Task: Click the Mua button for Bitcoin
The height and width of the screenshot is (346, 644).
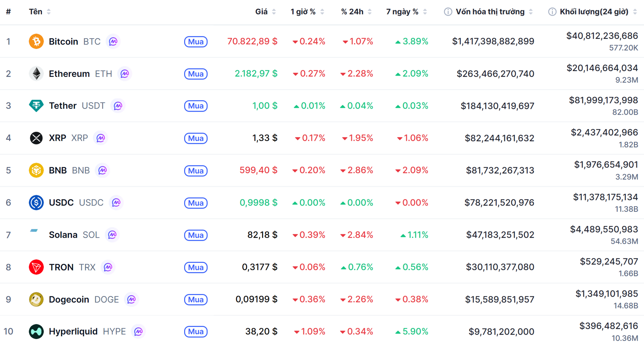Action: pos(196,42)
